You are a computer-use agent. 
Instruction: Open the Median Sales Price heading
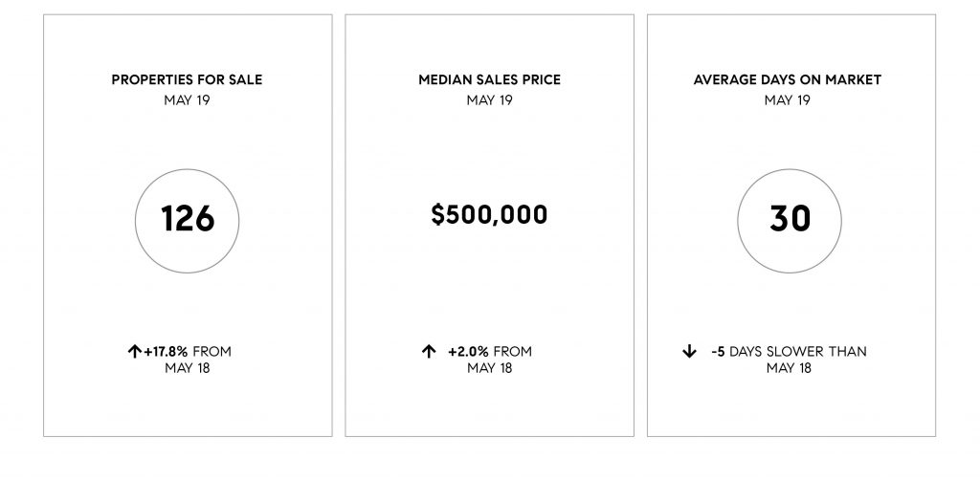[x=489, y=80]
